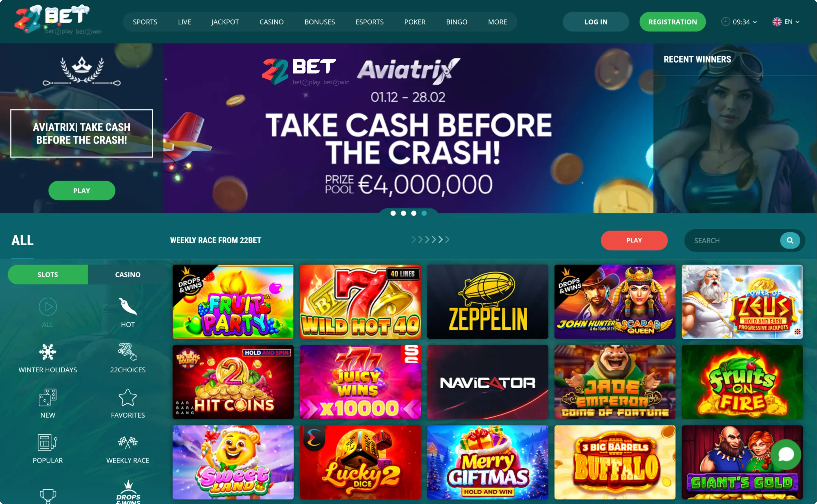Go to the JACKPOT menu item
Image resolution: width=817 pixels, height=504 pixels.
click(225, 22)
